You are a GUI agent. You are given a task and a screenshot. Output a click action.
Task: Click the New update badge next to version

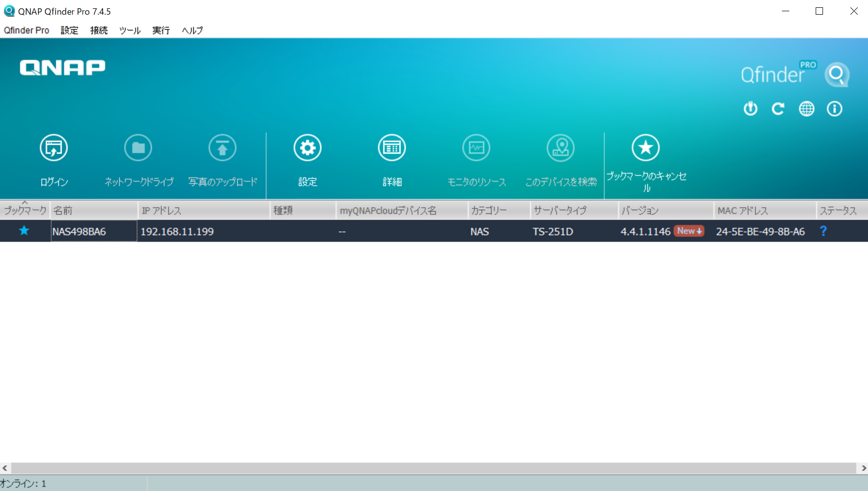(689, 231)
